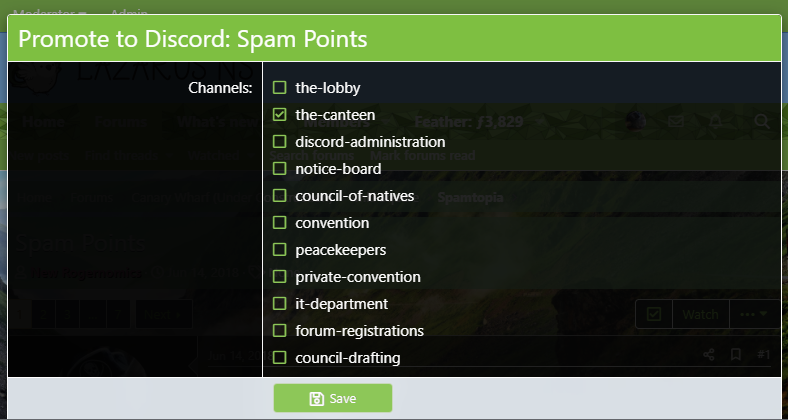Tick the discord-administration checkbox

(280, 141)
